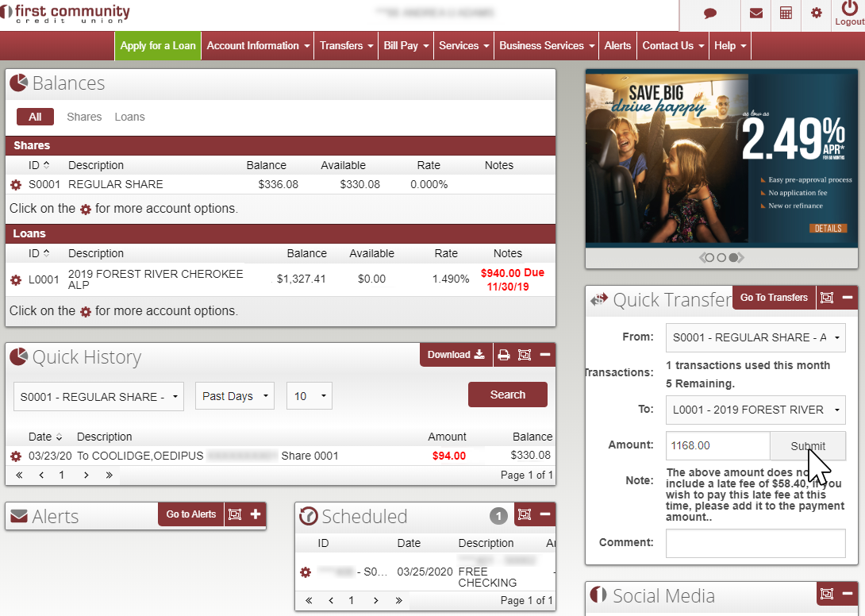The image size is (865, 616).
Task: Go to first page in Quick History
Action: pos(19,475)
